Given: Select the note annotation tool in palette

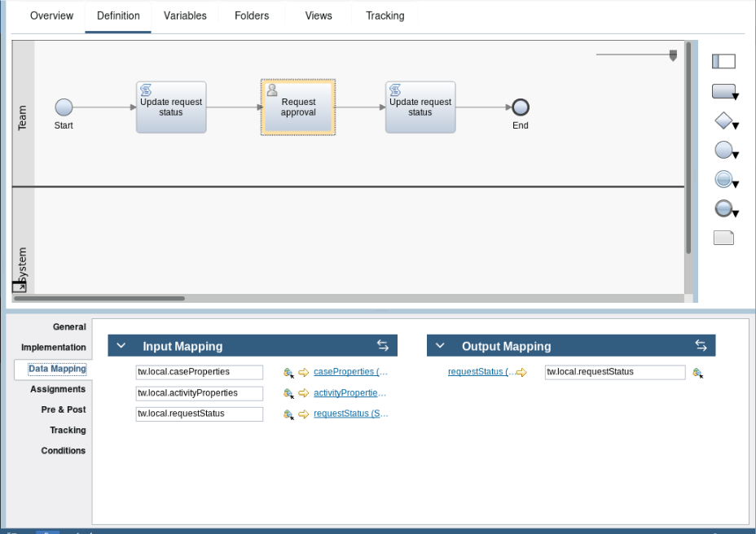Looking at the screenshot, I should point(723,238).
